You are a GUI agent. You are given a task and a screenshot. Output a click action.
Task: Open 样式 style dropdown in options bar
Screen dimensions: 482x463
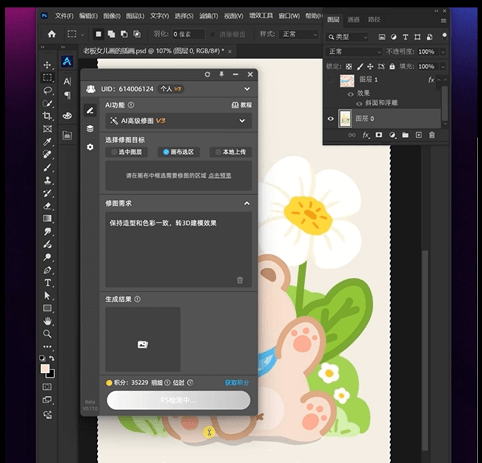coord(299,34)
